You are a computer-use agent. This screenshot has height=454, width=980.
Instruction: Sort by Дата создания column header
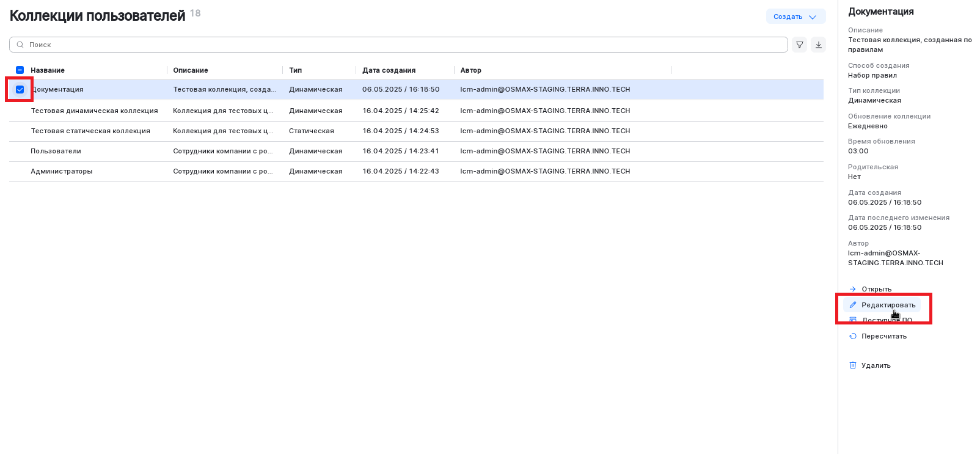click(389, 70)
